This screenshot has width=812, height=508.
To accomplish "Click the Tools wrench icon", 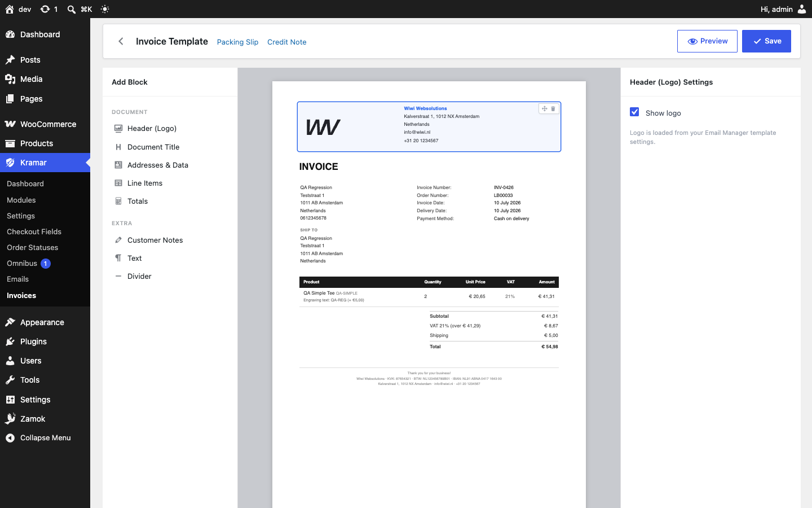I will (x=10, y=380).
